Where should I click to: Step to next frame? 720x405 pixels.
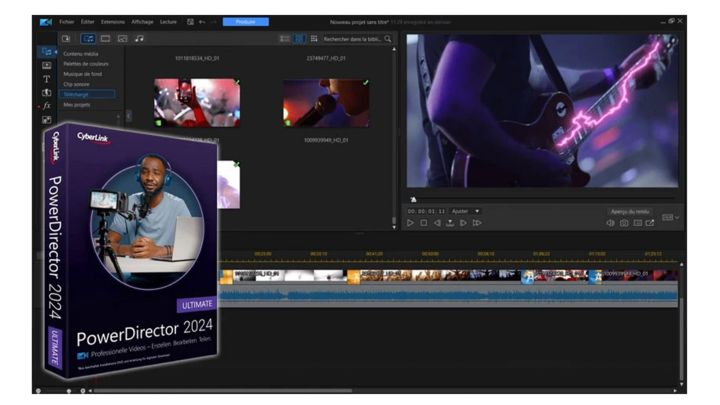tap(463, 223)
